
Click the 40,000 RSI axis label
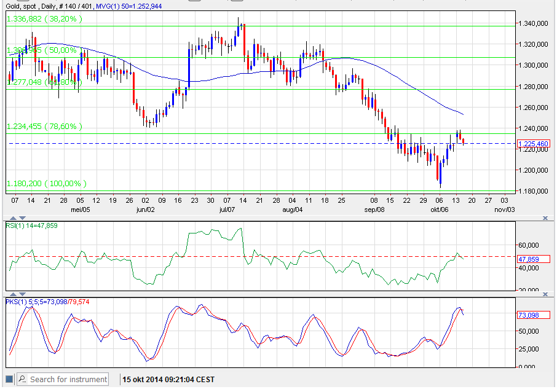(x=529, y=268)
